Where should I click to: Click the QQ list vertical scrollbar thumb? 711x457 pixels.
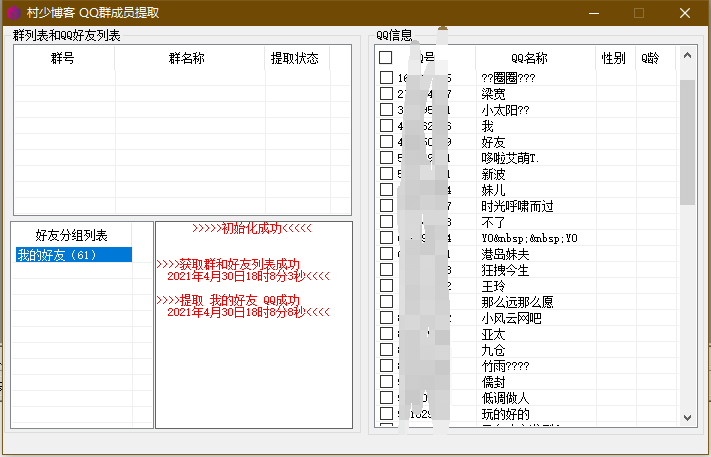coord(687,142)
